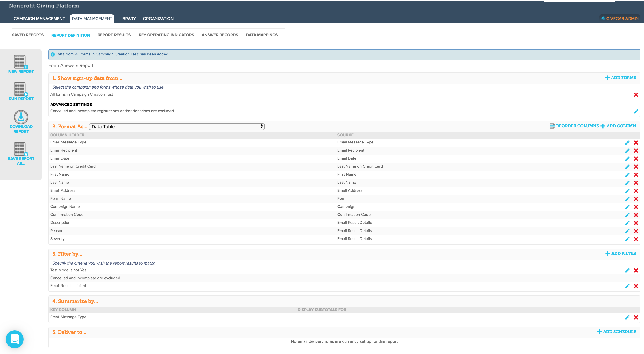Edit the Email Date column
This screenshot has width=644, height=354.
[627, 158]
